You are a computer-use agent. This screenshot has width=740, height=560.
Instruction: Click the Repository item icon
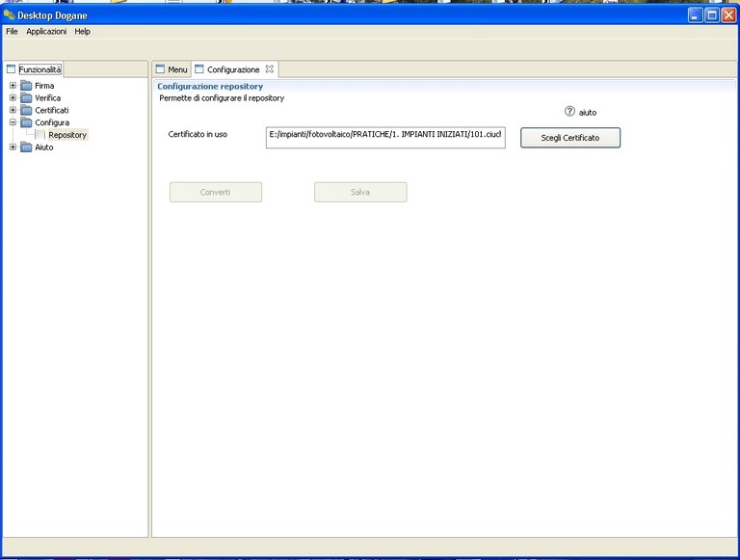[x=40, y=135]
